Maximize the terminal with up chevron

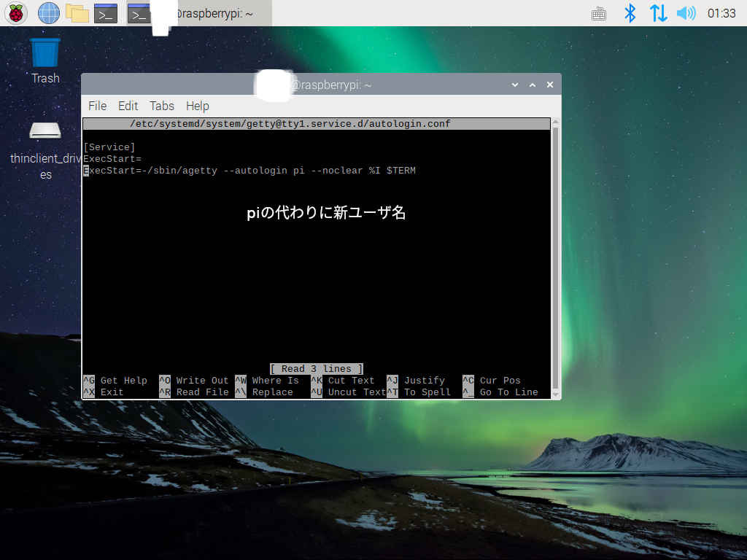[532, 85]
